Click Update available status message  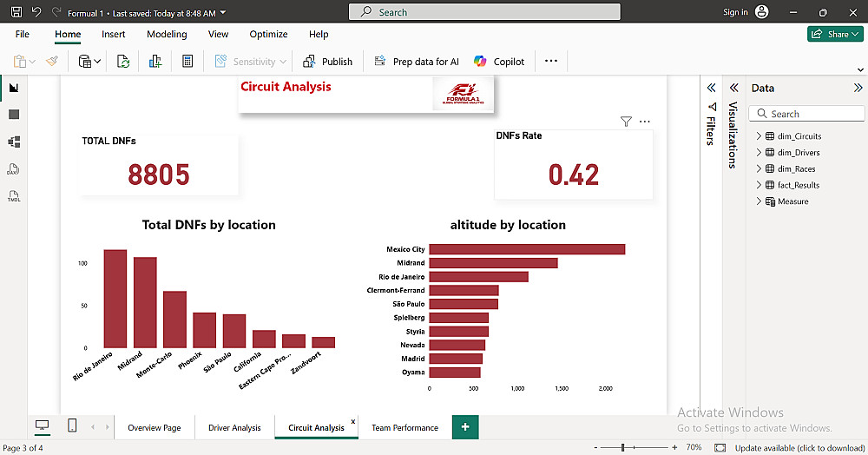pos(799,448)
